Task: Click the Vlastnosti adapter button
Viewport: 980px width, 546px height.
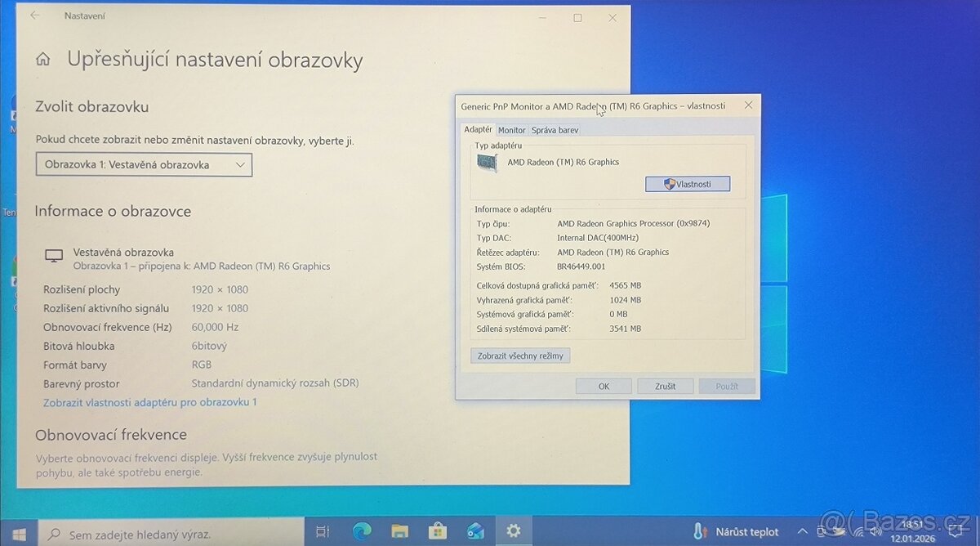Action: [687, 184]
